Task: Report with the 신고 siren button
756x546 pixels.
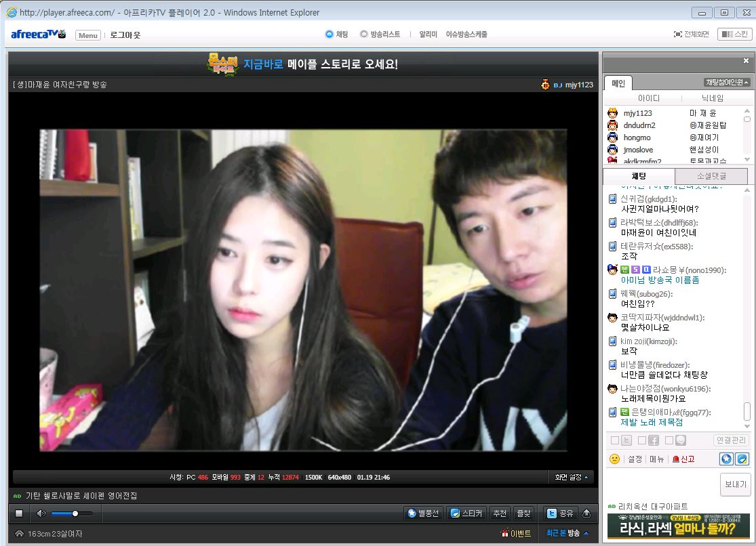Action: tap(683, 459)
